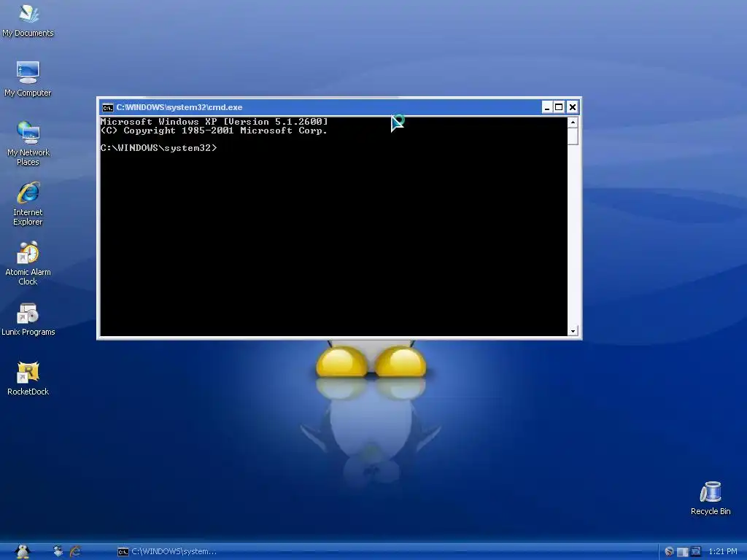Select the My Computer desktop icon
Viewport: 747px width, 560px height.
pyautogui.click(x=28, y=79)
